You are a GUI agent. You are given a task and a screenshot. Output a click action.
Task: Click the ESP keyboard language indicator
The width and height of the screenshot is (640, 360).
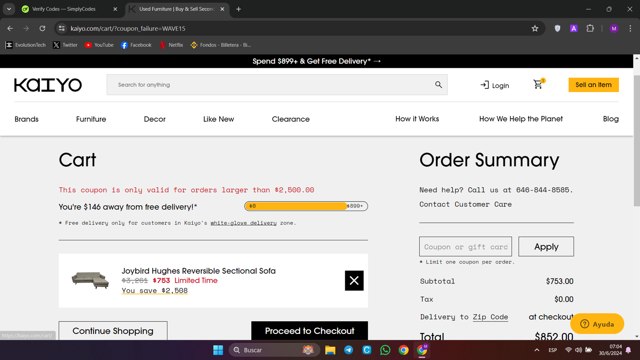pos(553,350)
